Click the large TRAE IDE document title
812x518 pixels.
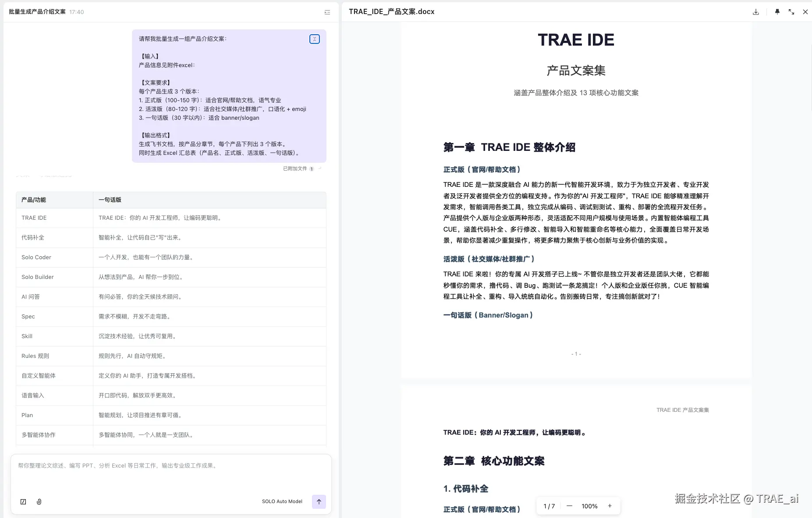pos(576,40)
